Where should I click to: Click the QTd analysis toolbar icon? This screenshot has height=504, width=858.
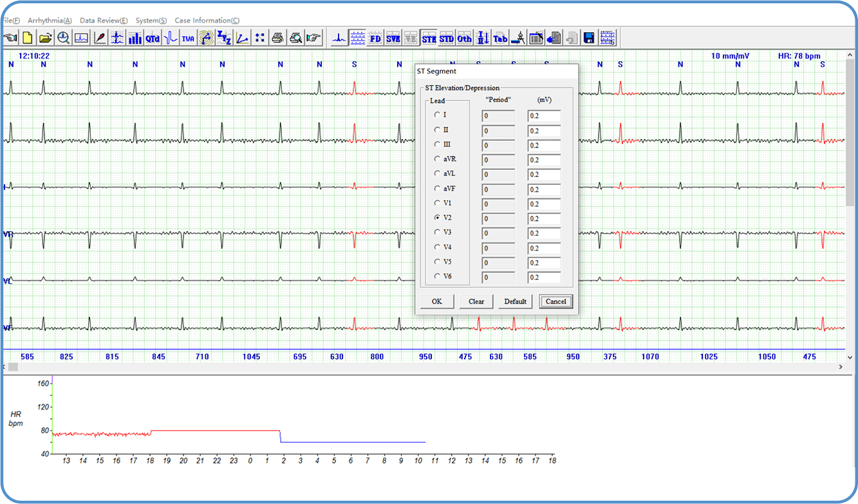coord(153,38)
